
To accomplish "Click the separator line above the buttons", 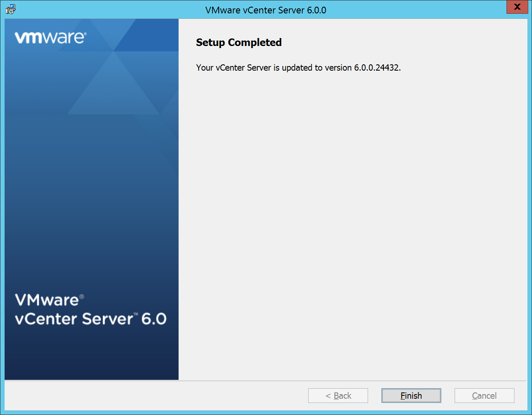I will pyautogui.click(x=266, y=381).
